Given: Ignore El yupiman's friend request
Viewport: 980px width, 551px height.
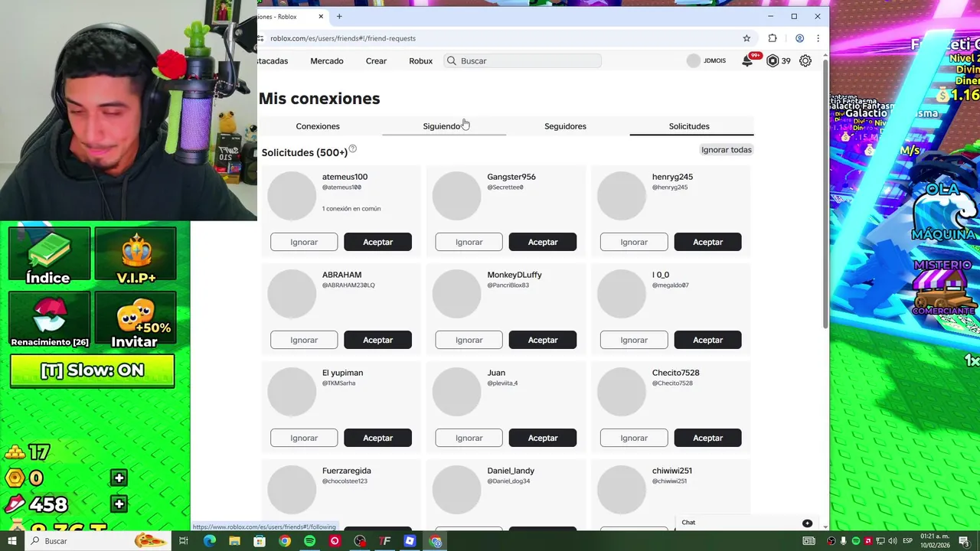Looking at the screenshot, I should 304,438.
